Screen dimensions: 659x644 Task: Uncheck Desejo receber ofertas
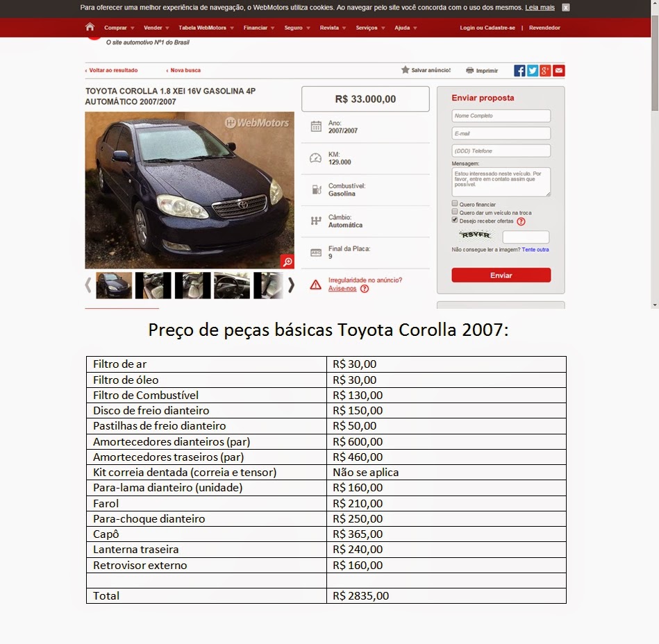pos(454,220)
